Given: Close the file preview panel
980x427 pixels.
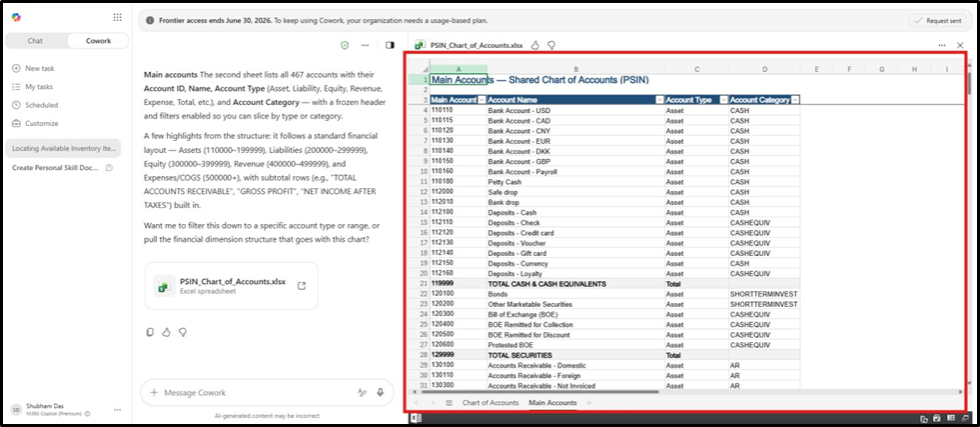Looking at the screenshot, I should pyautogui.click(x=961, y=45).
